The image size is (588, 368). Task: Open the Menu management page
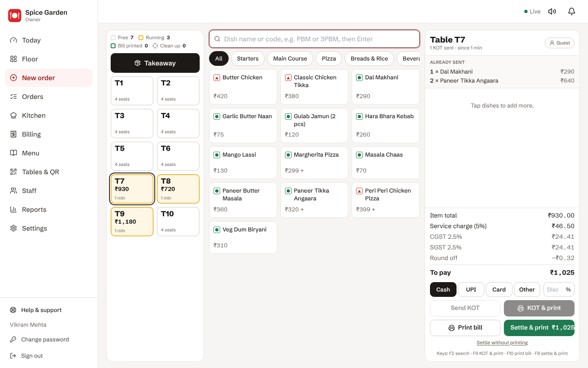point(49,153)
